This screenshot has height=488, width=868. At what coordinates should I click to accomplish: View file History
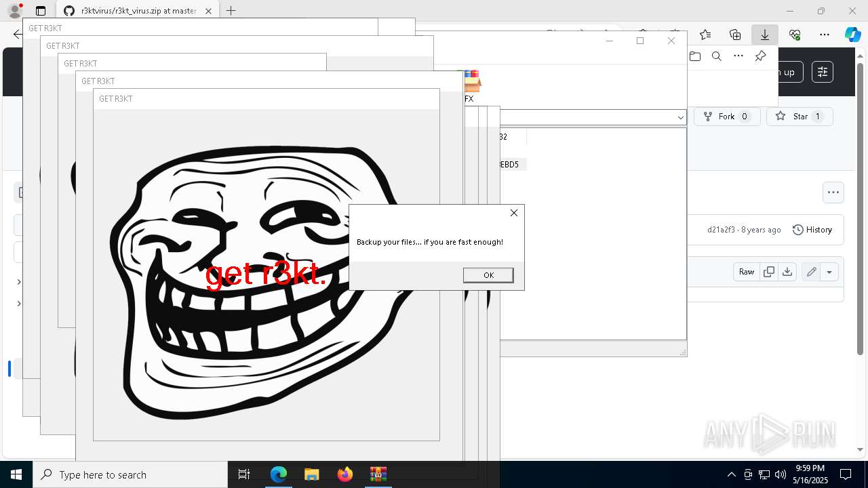pos(812,230)
